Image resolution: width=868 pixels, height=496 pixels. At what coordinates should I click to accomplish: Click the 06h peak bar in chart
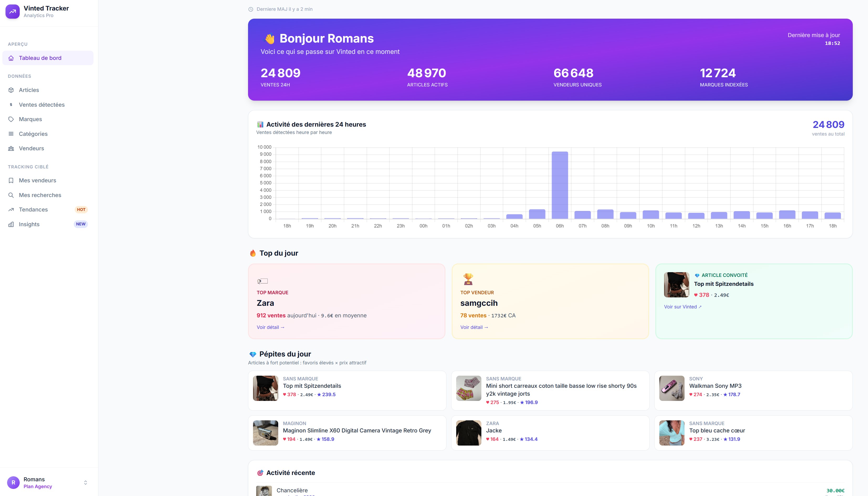click(560, 185)
